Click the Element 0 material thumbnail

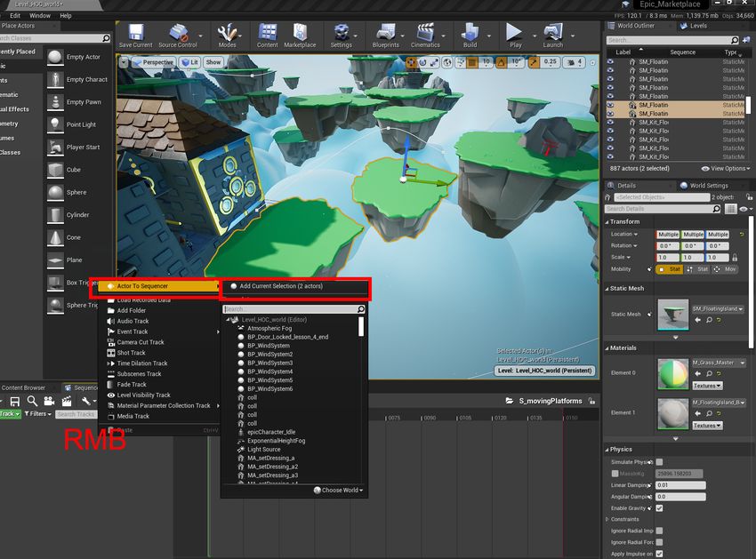click(673, 373)
